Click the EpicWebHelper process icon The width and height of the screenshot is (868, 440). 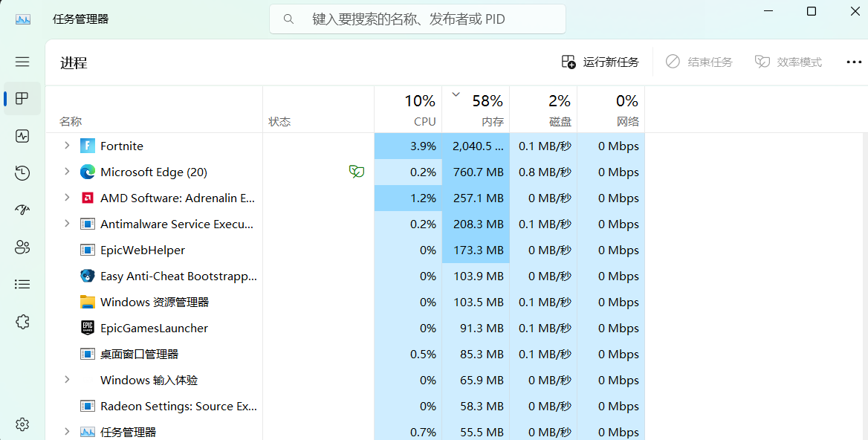(x=88, y=250)
